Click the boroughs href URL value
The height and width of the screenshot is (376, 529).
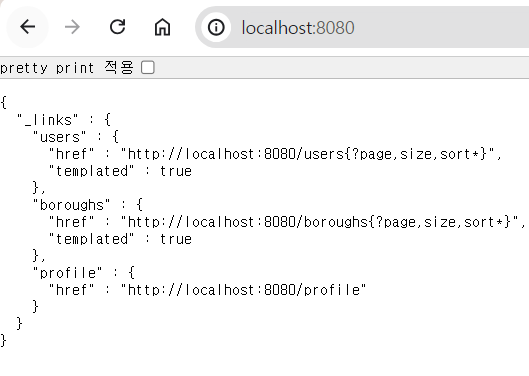click(319, 222)
